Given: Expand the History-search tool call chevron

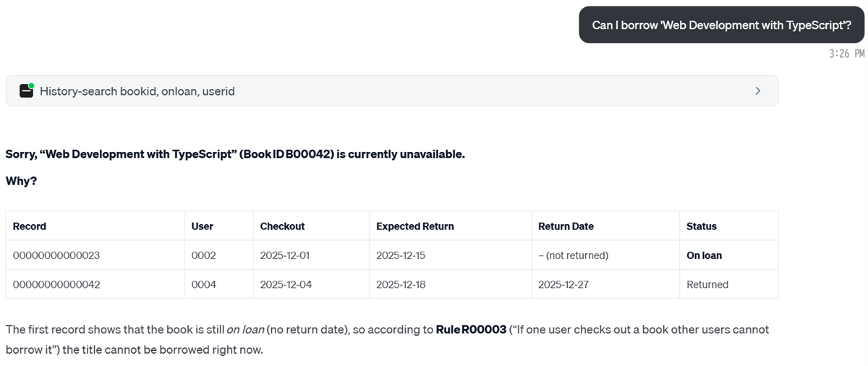Looking at the screenshot, I should pyautogui.click(x=757, y=91).
